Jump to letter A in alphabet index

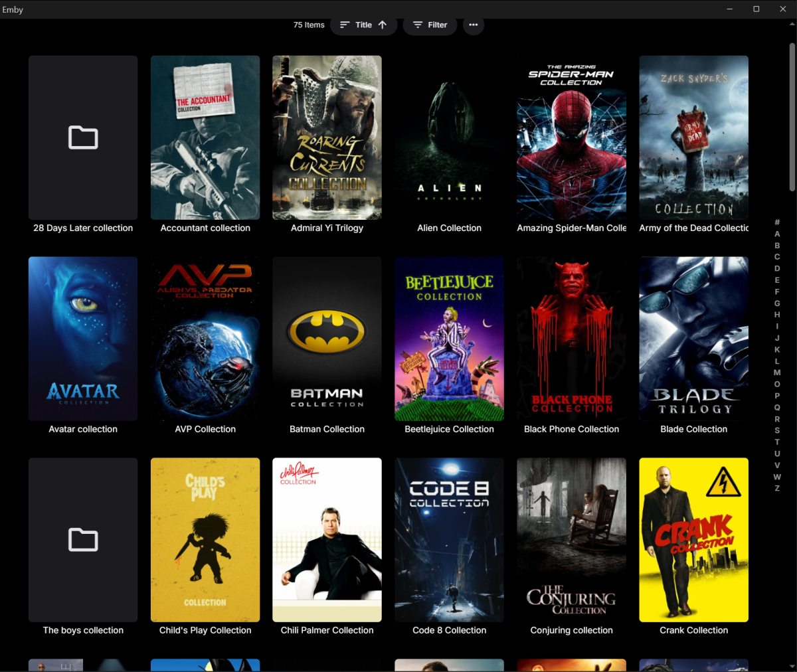pyautogui.click(x=777, y=234)
